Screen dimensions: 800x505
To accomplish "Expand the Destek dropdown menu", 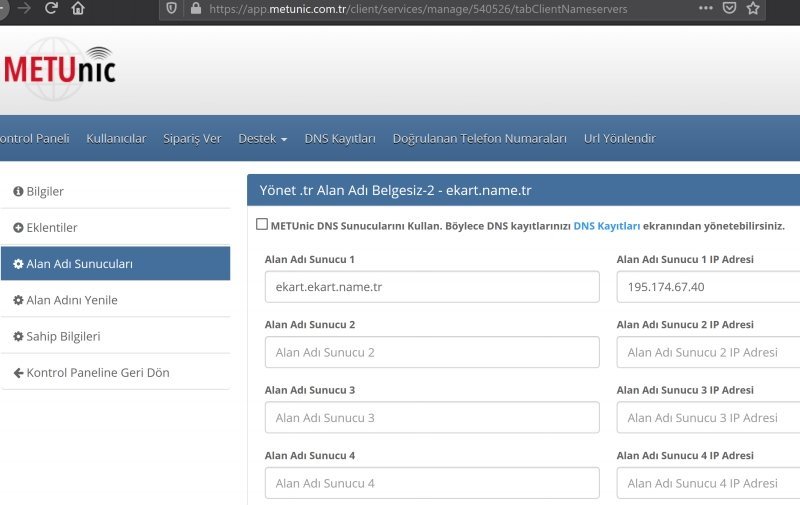I will click(262, 138).
